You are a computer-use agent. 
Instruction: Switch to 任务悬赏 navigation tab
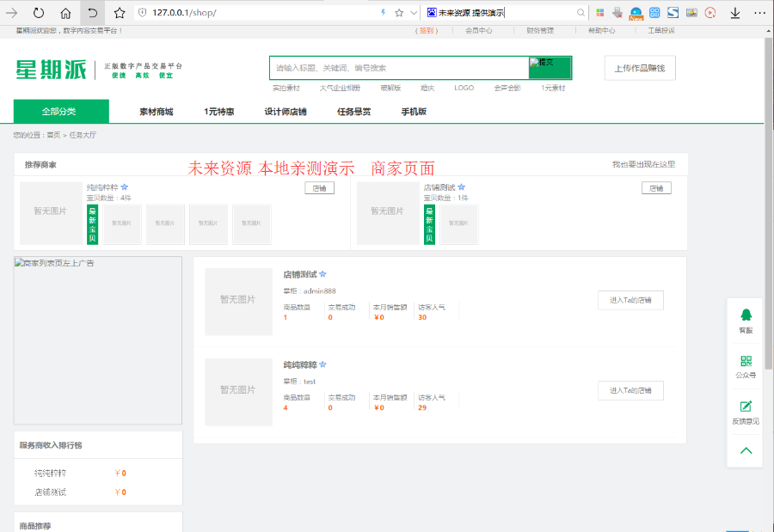pos(353,112)
